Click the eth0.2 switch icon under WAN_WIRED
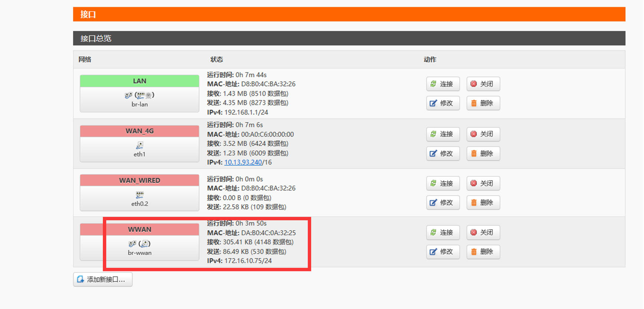The image size is (644, 309). click(x=139, y=195)
